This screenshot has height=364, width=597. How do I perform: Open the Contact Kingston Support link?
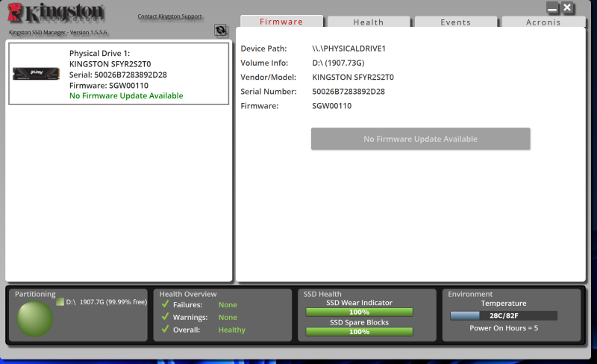[x=169, y=16]
